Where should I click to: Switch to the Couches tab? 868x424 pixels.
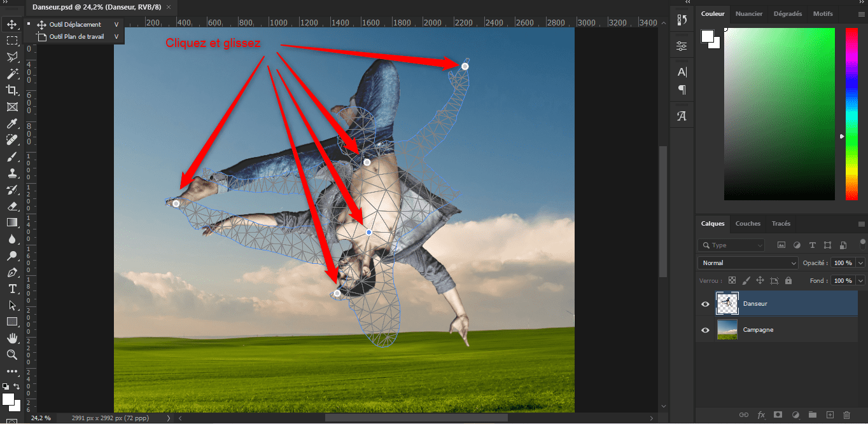coord(748,223)
